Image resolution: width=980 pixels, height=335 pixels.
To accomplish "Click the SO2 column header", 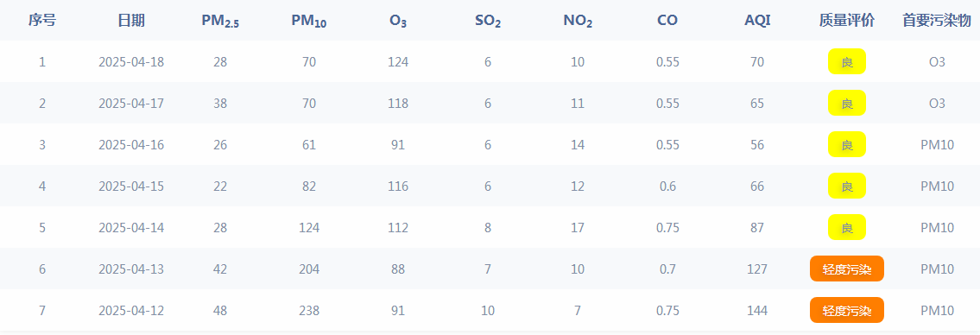I will click(x=488, y=22).
